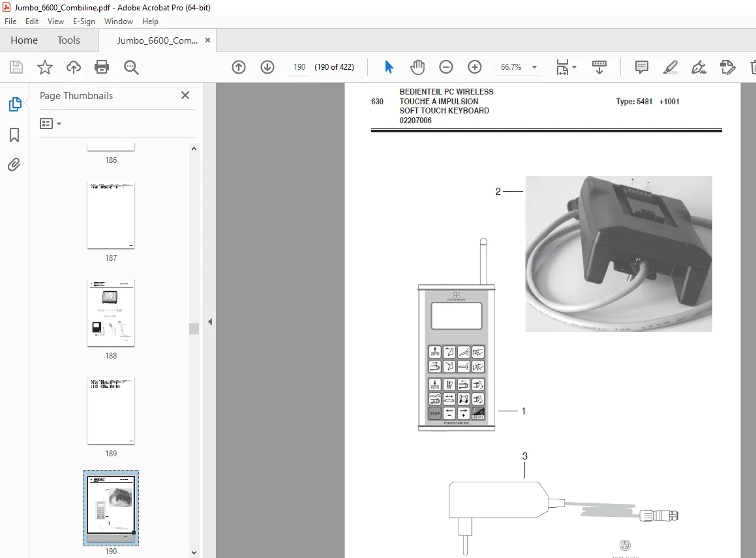Open the Edit menu

[x=32, y=22]
